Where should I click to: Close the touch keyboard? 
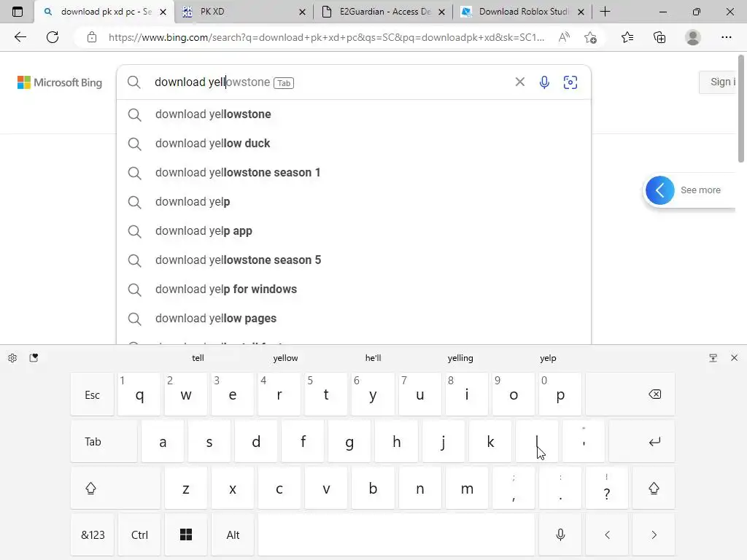(734, 357)
